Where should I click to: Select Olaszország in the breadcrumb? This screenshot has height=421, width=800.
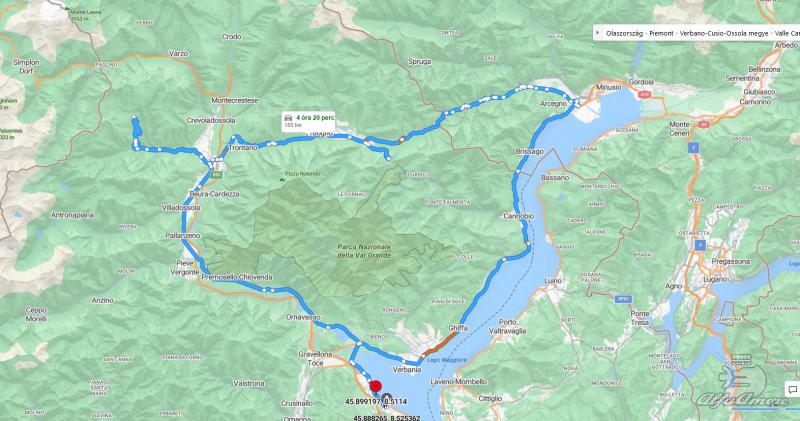624,33
